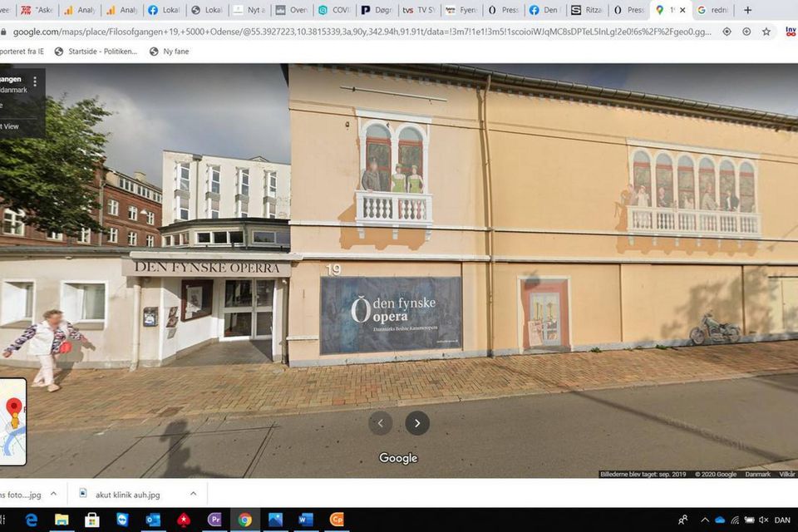Switch to the "Aske" tab

37,10
